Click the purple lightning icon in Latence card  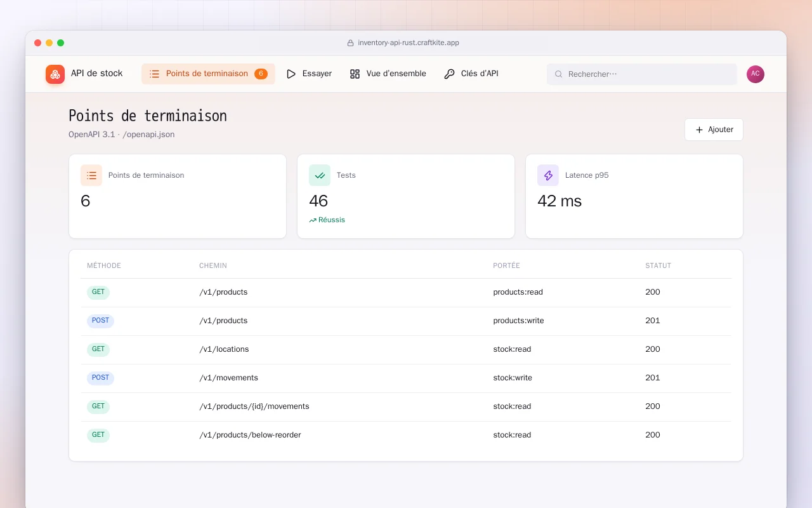click(x=548, y=175)
